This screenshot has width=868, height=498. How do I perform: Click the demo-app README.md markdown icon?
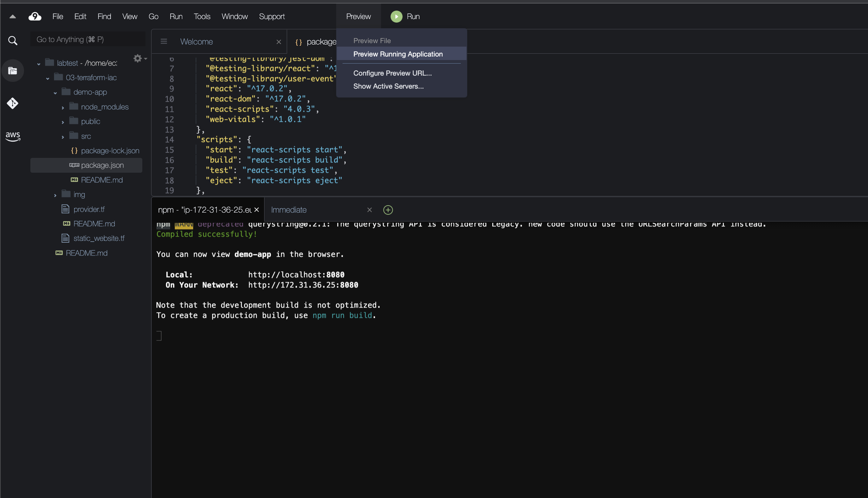74,180
